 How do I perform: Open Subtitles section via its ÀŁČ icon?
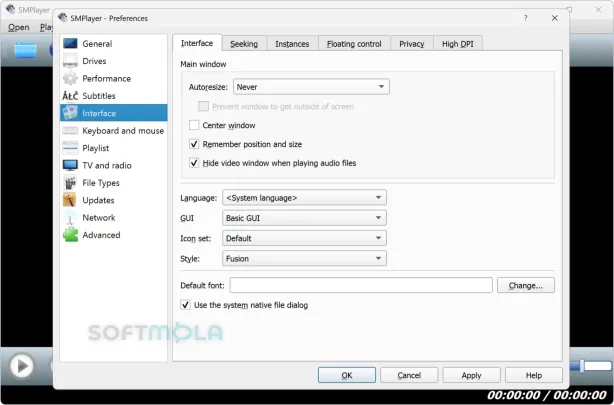tap(70, 96)
